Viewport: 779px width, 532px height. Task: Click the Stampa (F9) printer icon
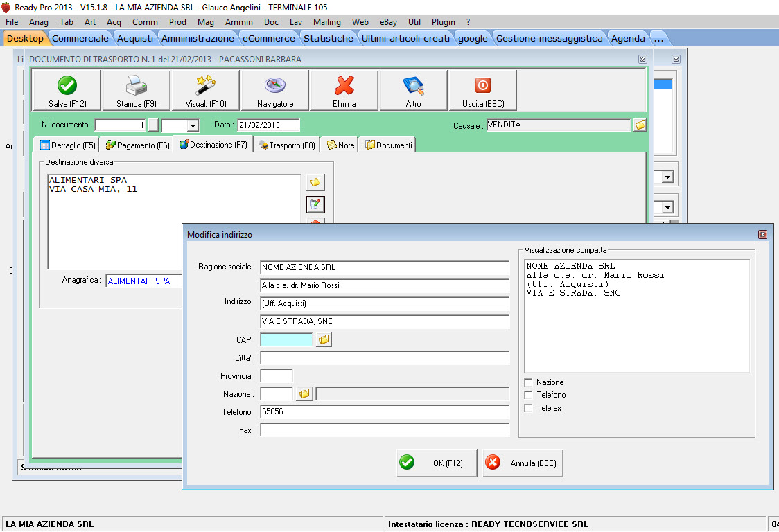click(x=136, y=85)
